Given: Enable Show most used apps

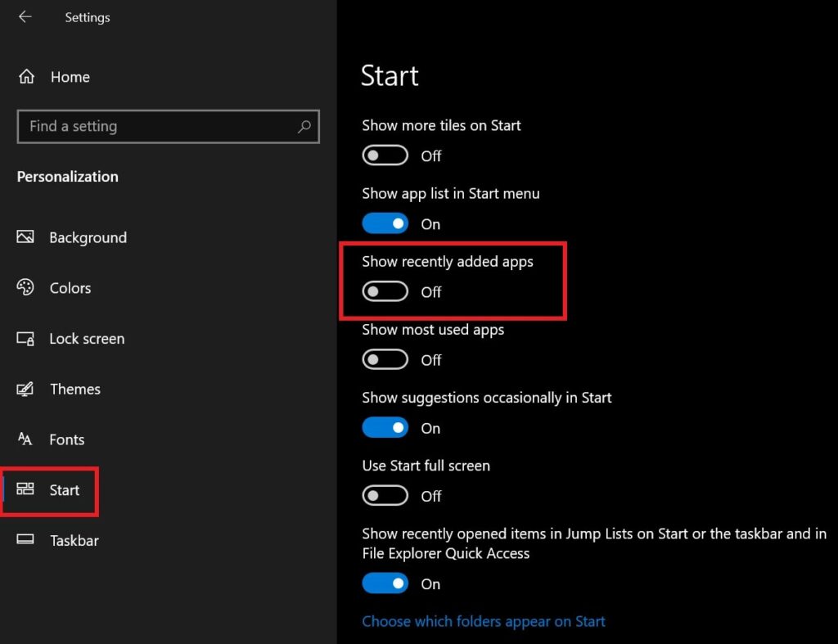Looking at the screenshot, I should (x=385, y=360).
